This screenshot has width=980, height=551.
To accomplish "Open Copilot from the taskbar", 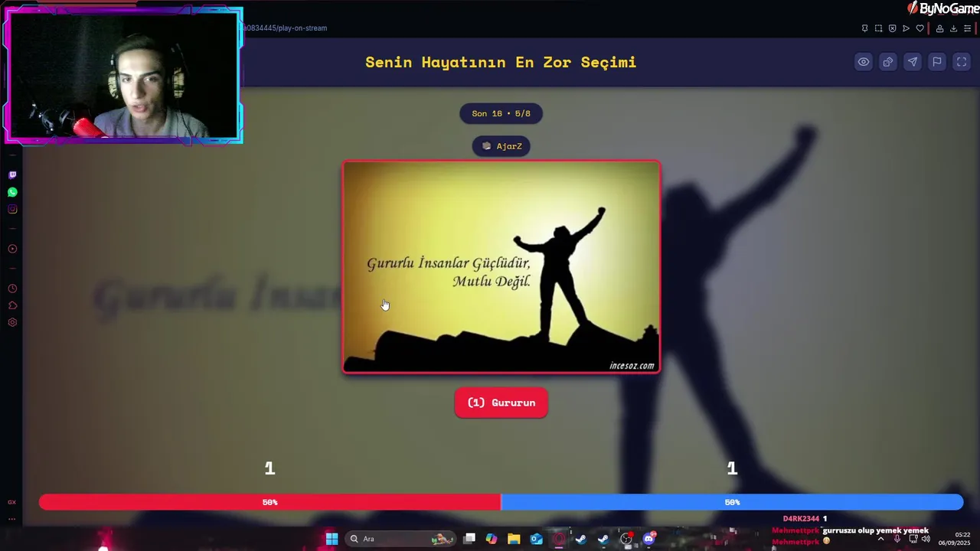I will click(x=492, y=539).
